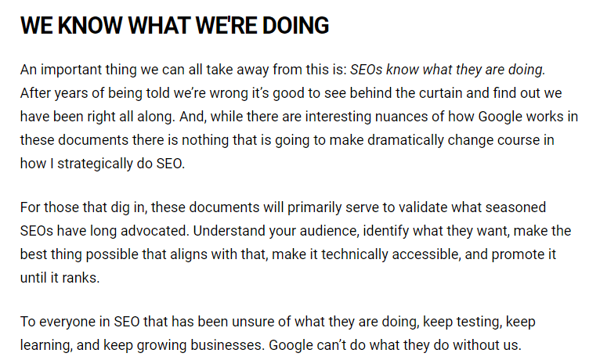Click the 'WE KNOW WHAT WE'RE DOING' heading
The image size is (589, 364).
(x=174, y=26)
